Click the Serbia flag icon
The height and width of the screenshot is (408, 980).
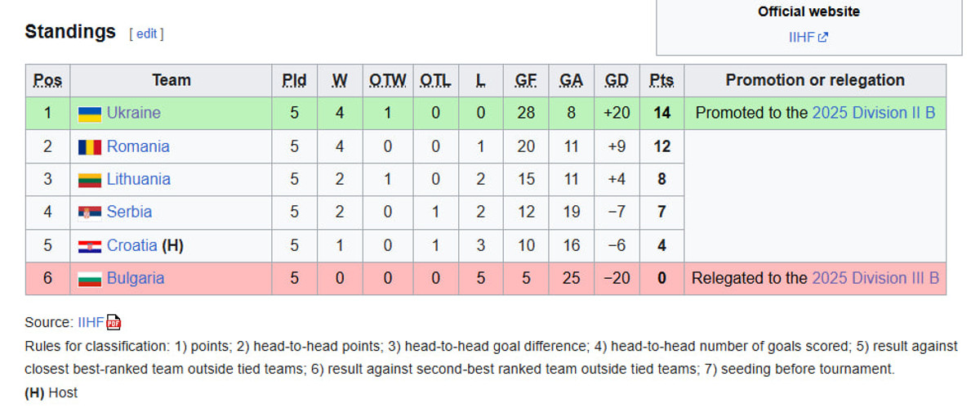(90, 213)
